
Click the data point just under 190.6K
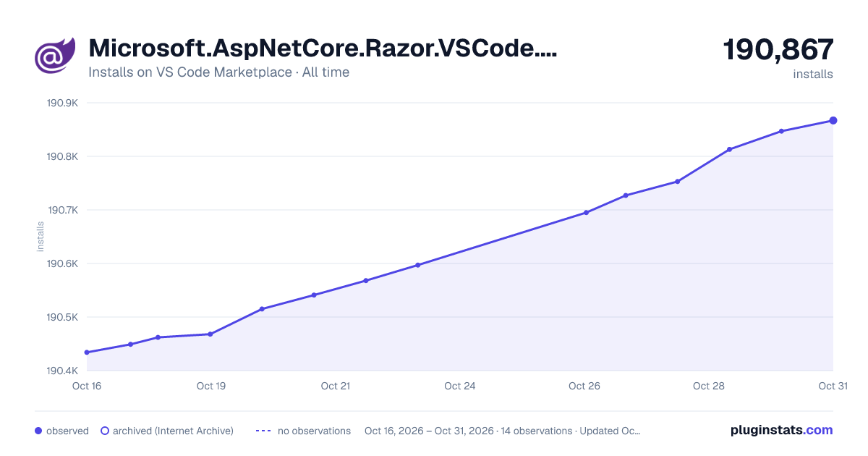pyautogui.click(x=418, y=265)
